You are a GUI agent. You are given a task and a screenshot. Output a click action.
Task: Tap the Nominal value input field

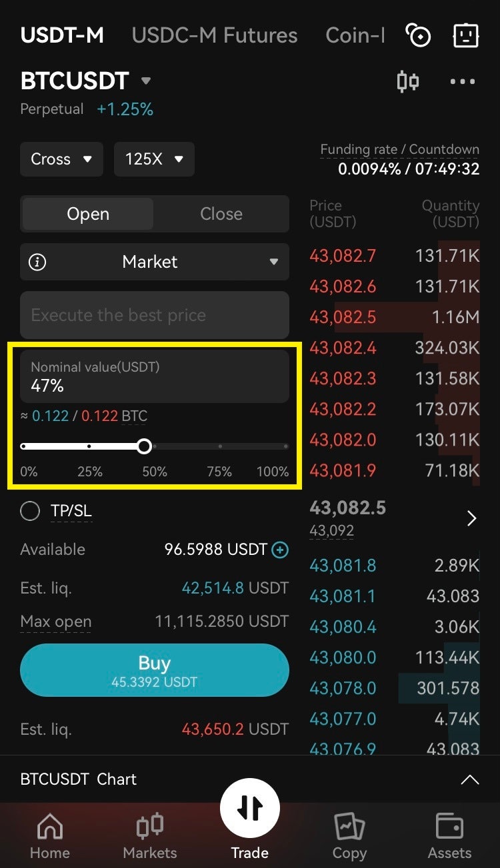(155, 376)
